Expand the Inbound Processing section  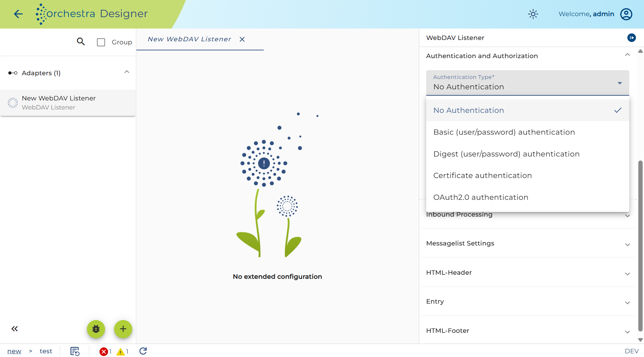tap(628, 216)
